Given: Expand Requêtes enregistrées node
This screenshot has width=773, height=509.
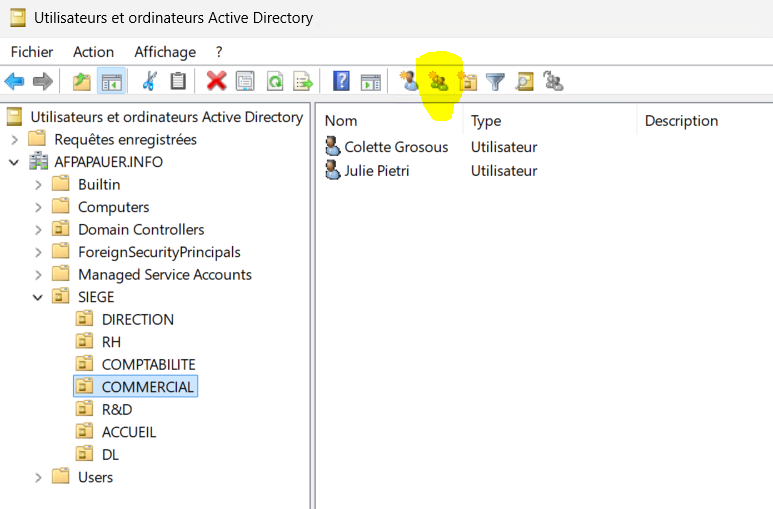Looking at the screenshot, I should (15, 140).
